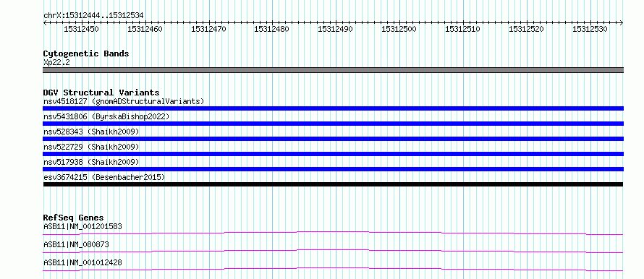
Task: Click the blue bar under nsv5431806
Action: [333, 124]
